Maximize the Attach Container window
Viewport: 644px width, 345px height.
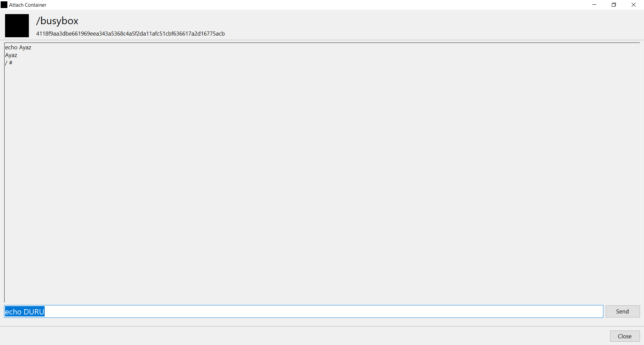pyautogui.click(x=614, y=4)
